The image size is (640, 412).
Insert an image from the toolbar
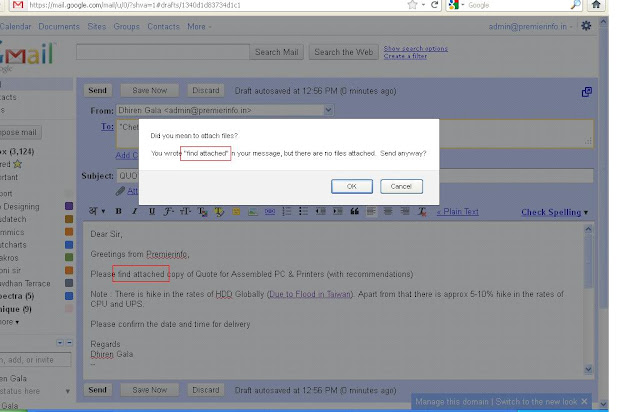(253, 212)
